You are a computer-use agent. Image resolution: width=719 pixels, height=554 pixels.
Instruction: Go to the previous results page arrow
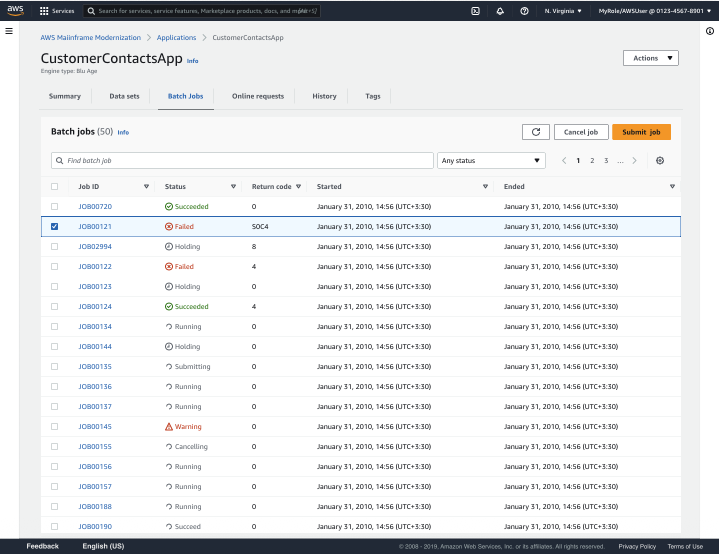pos(564,161)
